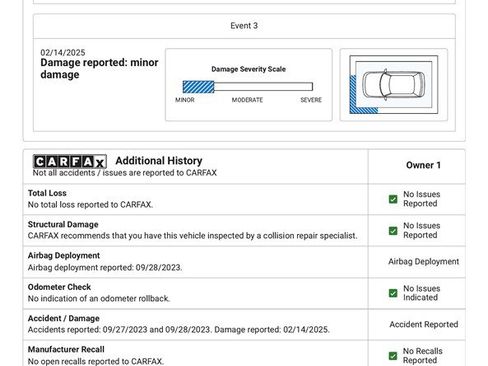Click the CARFAX logo in Additional History
Viewport: 488px width, 366px height.
pyautogui.click(x=70, y=162)
